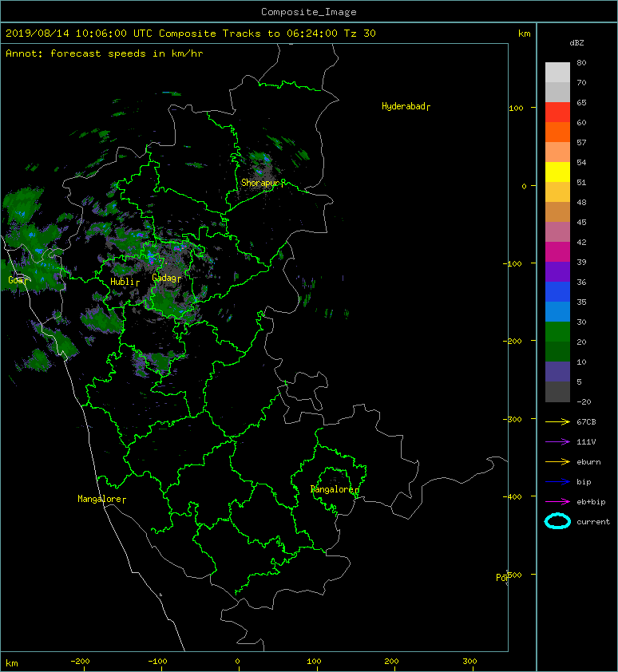Click the -200 tick on horizontal axis
This screenshot has width=618, height=672.
(x=80, y=662)
